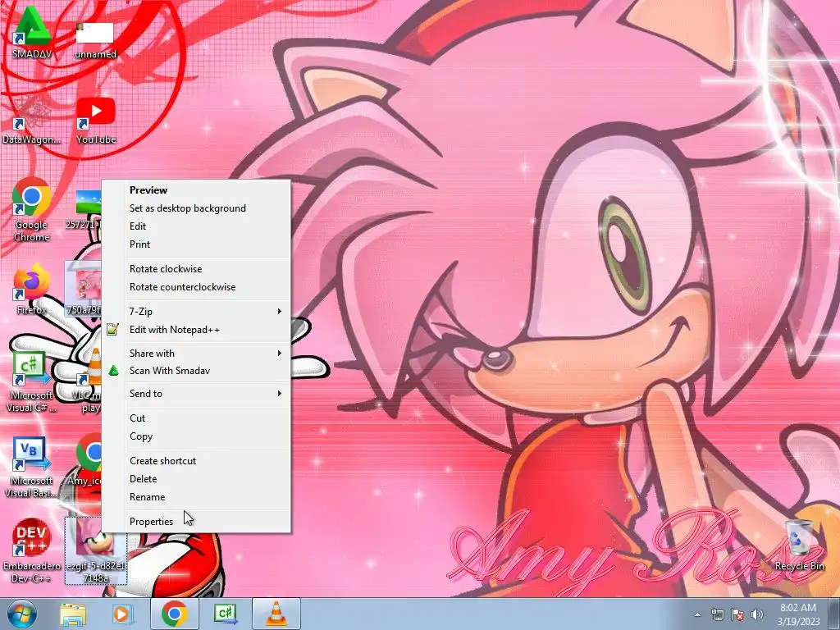Choose Preview from the context menu
The height and width of the screenshot is (630, 840).
(x=196, y=190)
